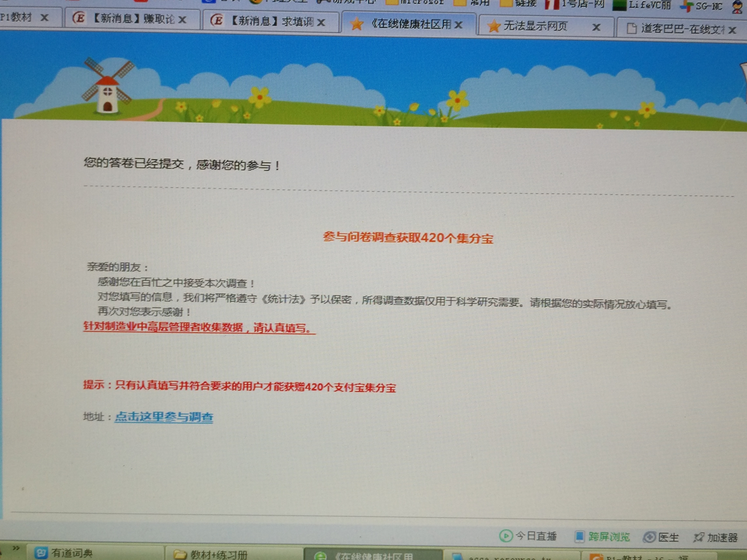This screenshot has height=560, width=747.
Task: Click the 跨屏浏览 status bar icon
Action: pyautogui.click(x=580, y=536)
